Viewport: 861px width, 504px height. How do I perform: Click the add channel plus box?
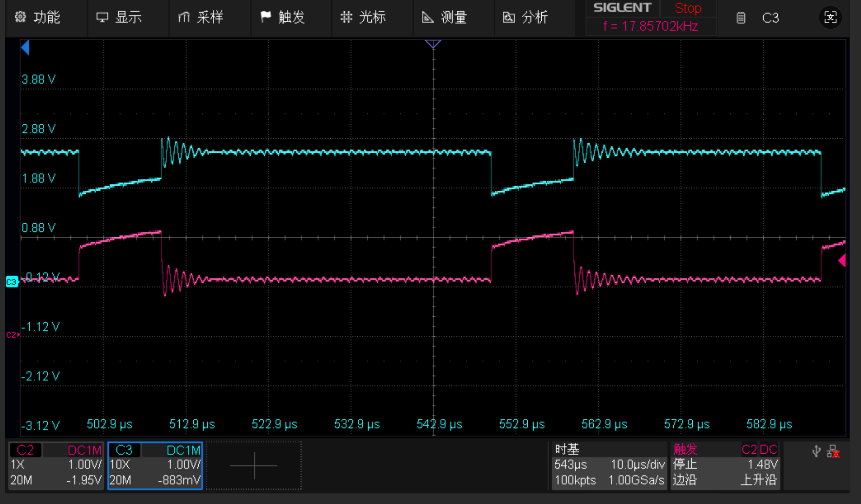coord(254,466)
